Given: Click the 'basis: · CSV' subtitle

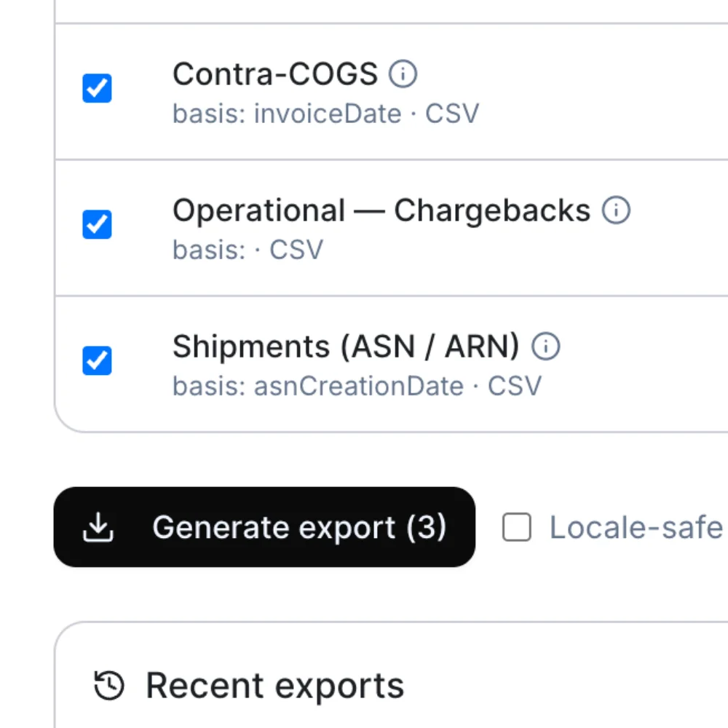Looking at the screenshot, I should coord(248,250).
